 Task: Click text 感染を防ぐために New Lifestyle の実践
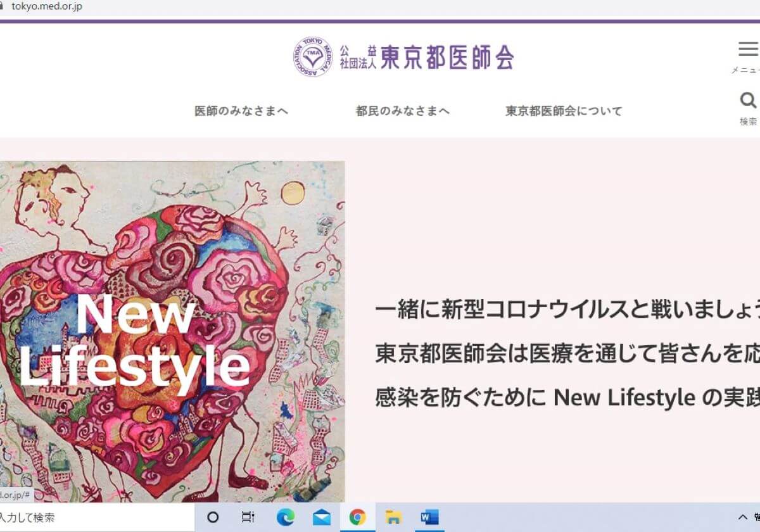point(567,397)
